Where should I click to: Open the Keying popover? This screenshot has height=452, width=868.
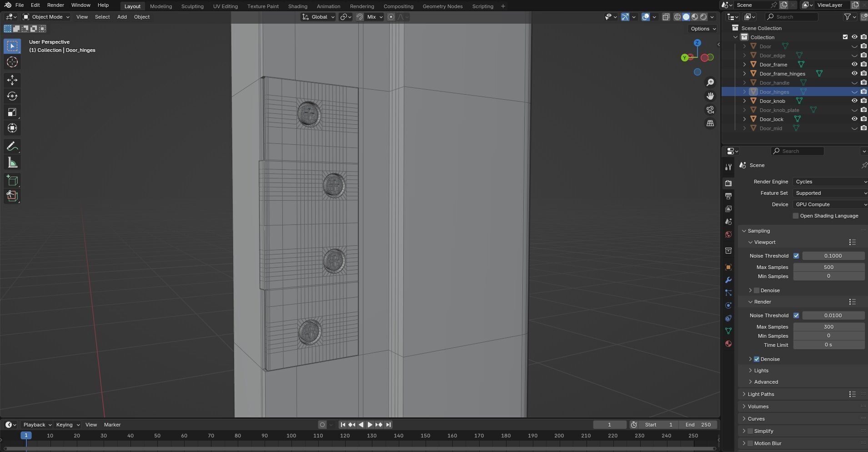(68, 425)
